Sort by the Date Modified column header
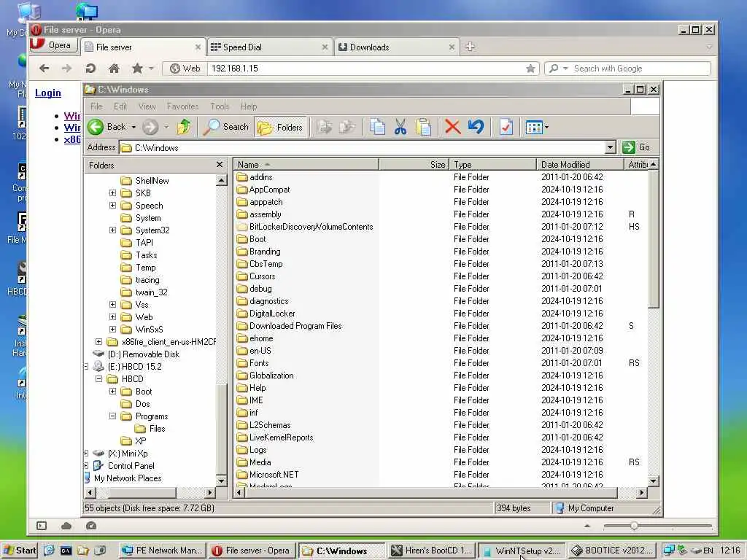 580,165
